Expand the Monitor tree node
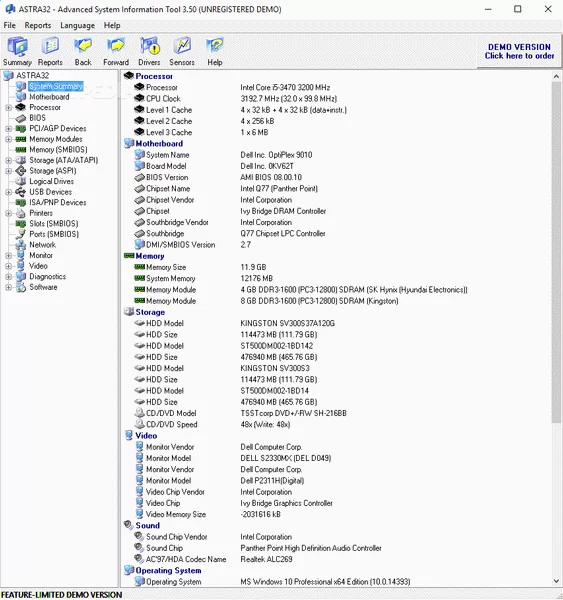The height and width of the screenshot is (600, 563). coord(8,255)
